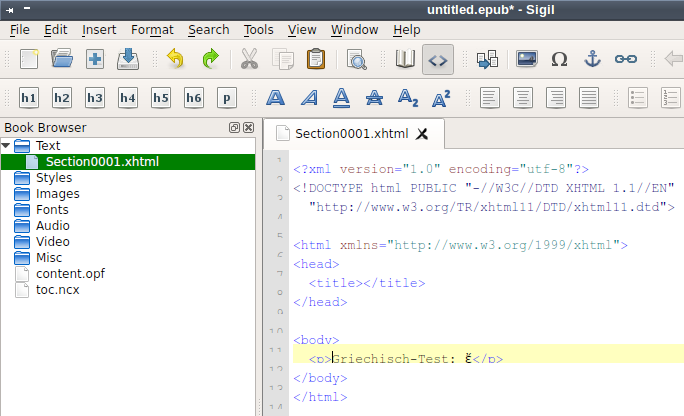Insert special character Omega icon
Screen dimensions: 684x416
click(x=559, y=59)
